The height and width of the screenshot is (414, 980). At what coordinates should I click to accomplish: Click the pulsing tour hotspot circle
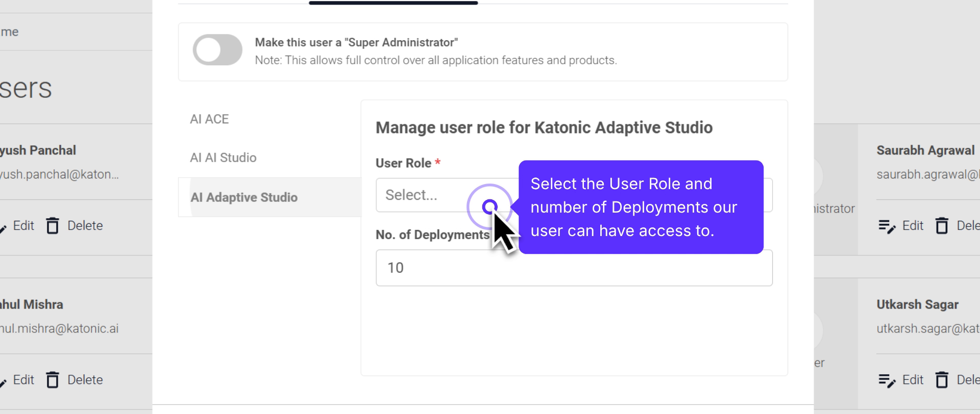pos(489,206)
